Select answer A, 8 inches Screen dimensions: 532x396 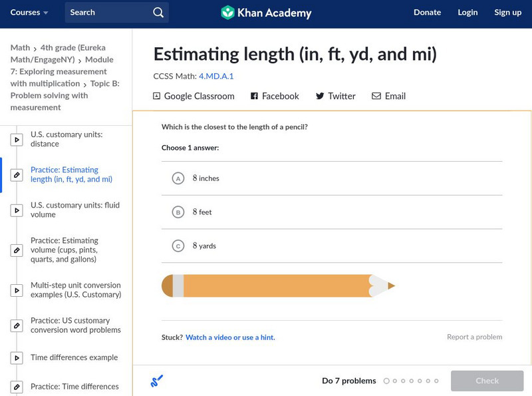[x=179, y=178]
